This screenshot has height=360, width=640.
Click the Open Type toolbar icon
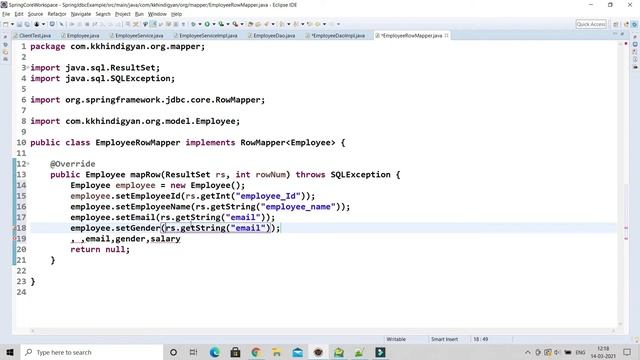[251, 24]
